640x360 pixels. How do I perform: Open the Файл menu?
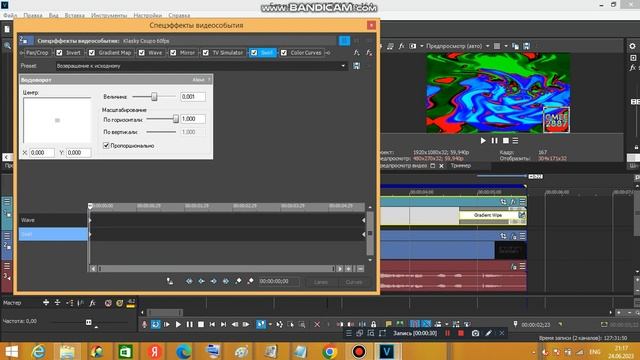[x=10, y=16]
